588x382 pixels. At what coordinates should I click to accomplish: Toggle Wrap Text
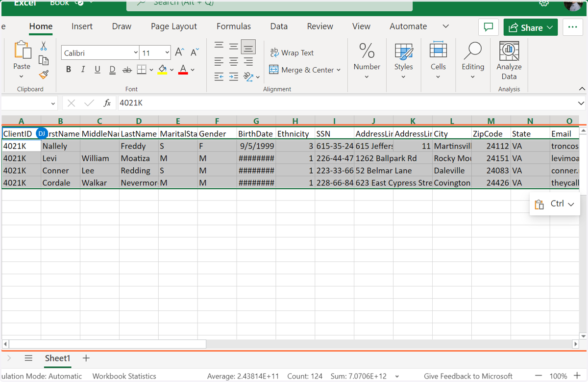(x=292, y=53)
